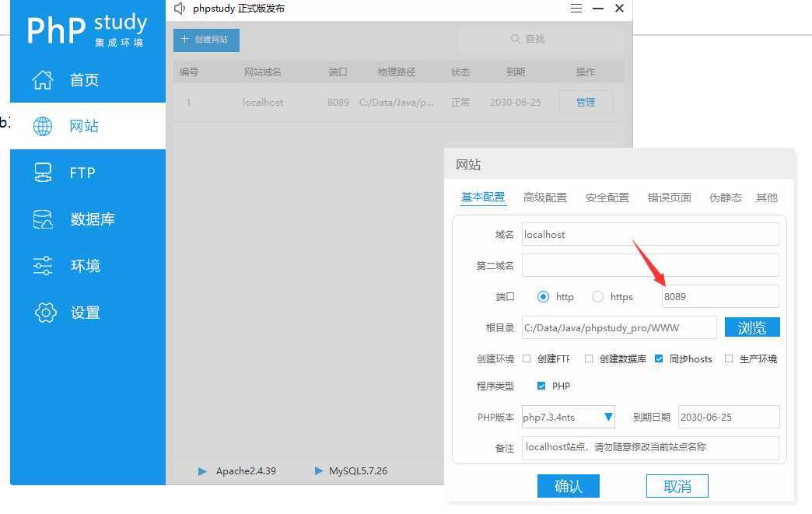Image resolution: width=812 pixels, height=514 pixels.
Task: Click the 浏览 browse button
Action: click(752, 327)
